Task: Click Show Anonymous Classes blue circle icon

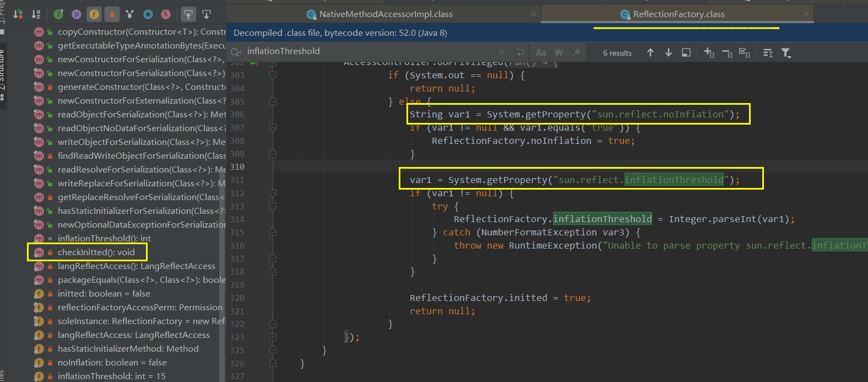Action: coord(148,14)
